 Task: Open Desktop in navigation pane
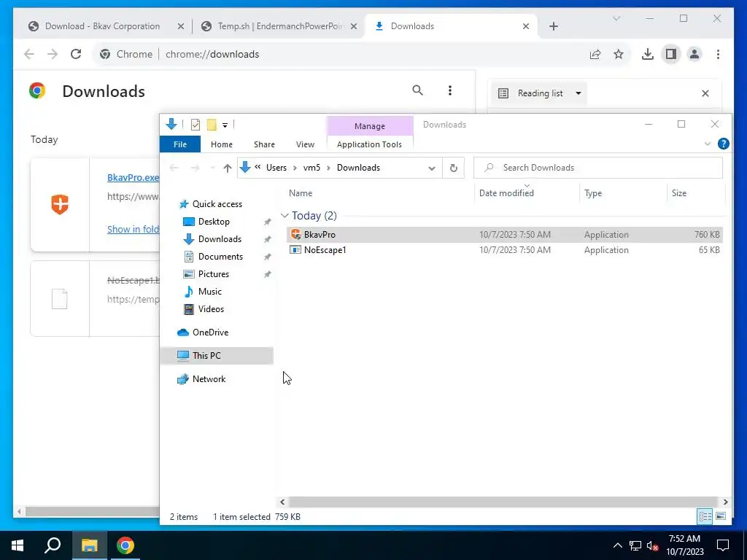tap(214, 222)
